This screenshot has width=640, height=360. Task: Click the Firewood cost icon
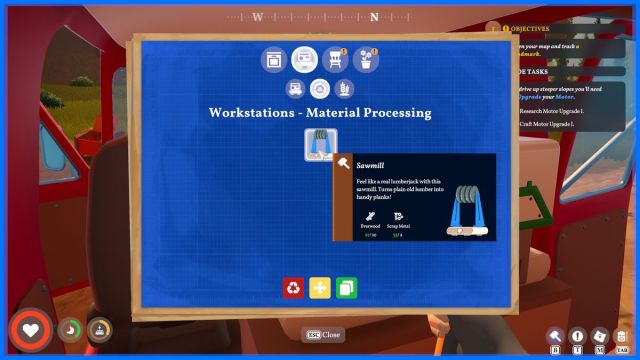(x=370, y=216)
